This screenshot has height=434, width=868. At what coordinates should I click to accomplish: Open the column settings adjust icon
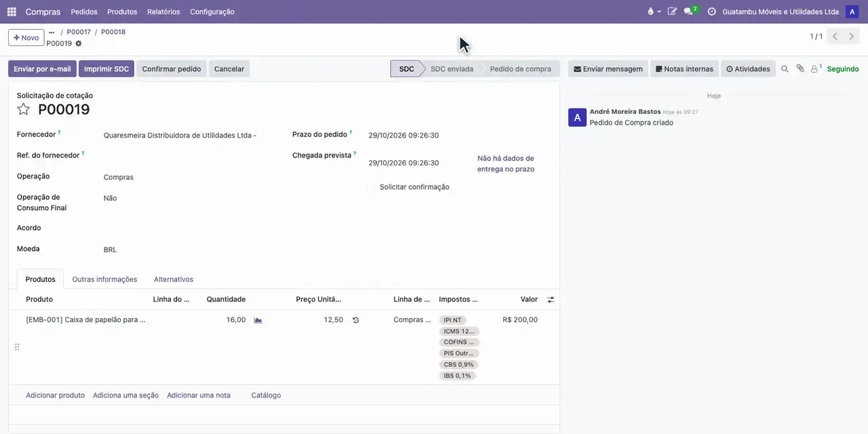[551, 299]
